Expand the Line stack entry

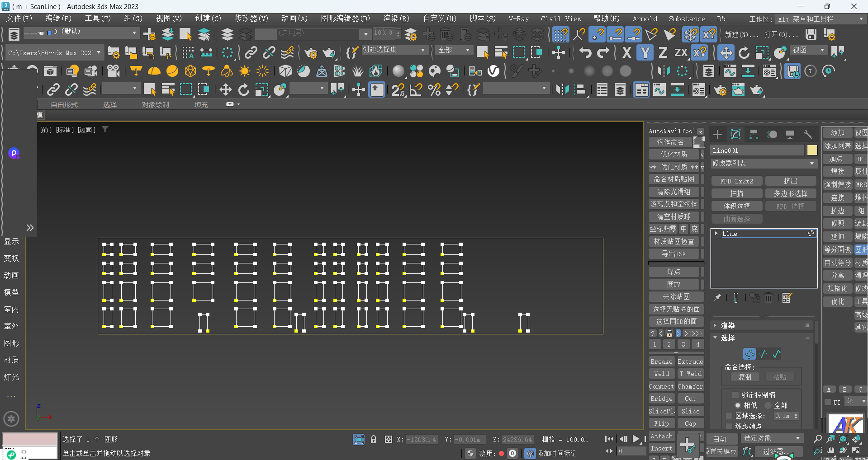(x=716, y=233)
